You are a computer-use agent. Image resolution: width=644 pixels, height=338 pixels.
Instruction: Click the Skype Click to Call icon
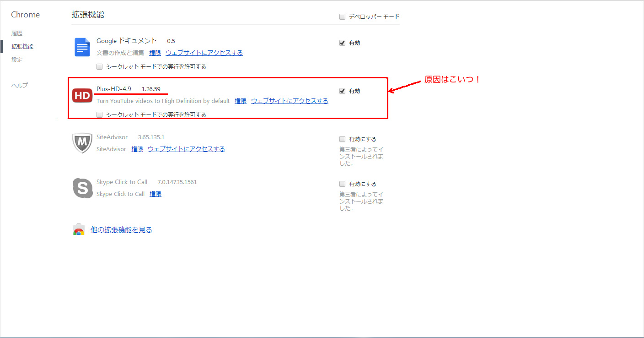point(82,188)
